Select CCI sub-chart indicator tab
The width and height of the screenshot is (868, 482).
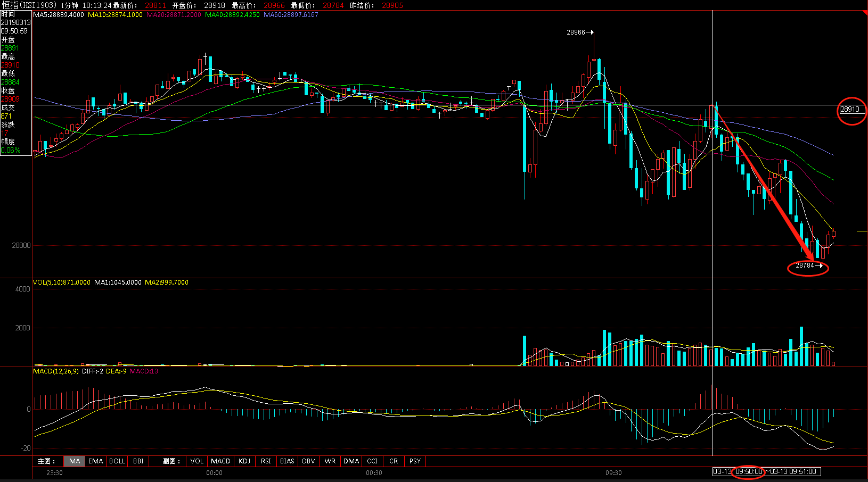click(x=372, y=461)
